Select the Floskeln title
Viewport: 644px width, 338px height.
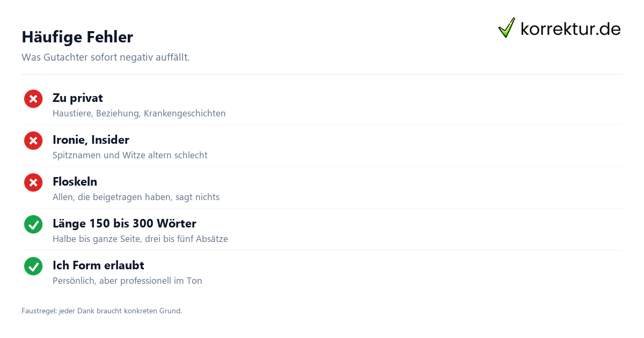(x=75, y=181)
